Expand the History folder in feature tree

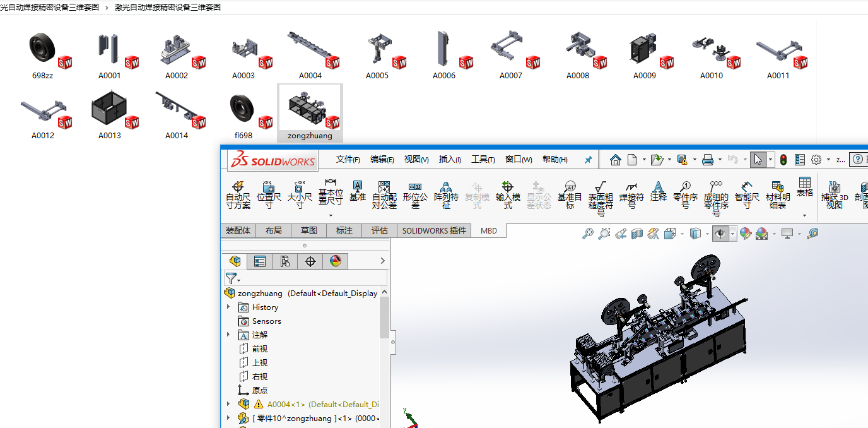(228, 307)
